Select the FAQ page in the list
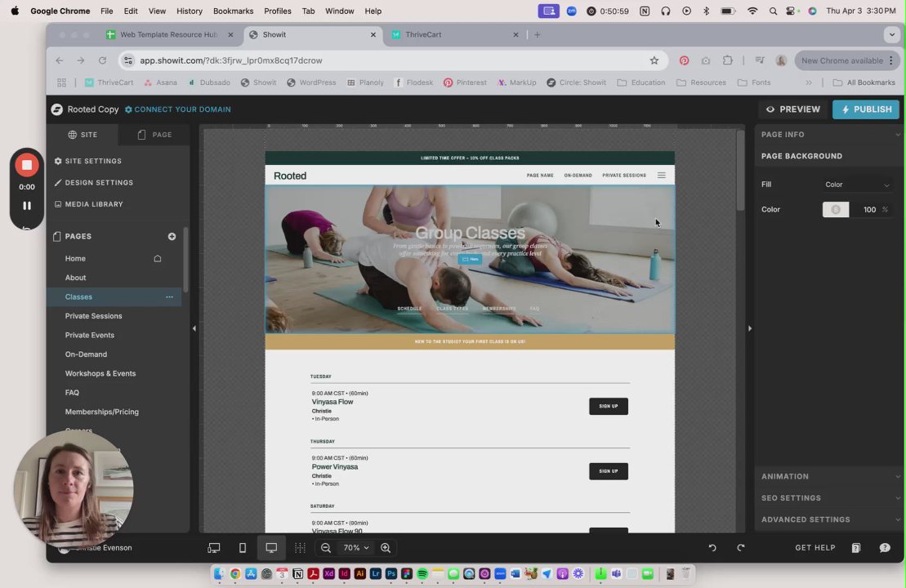Image resolution: width=906 pixels, height=588 pixels. pyautogui.click(x=72, y=393)
